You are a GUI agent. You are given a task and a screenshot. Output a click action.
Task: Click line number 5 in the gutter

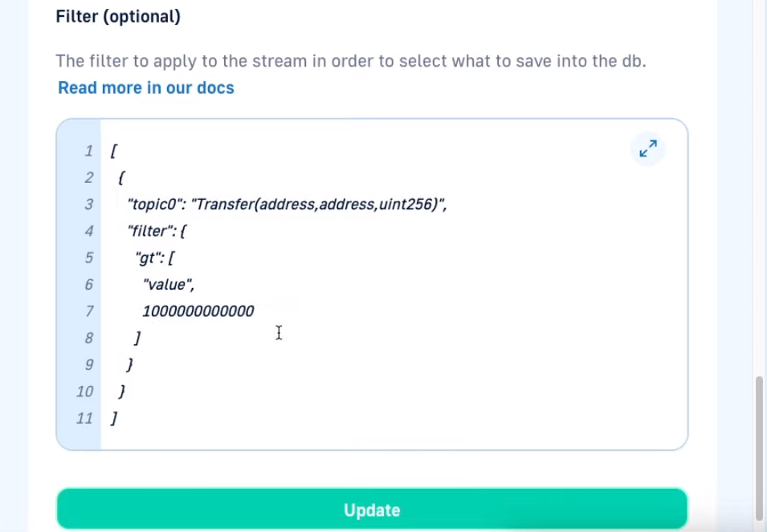(x=89, y=258)
